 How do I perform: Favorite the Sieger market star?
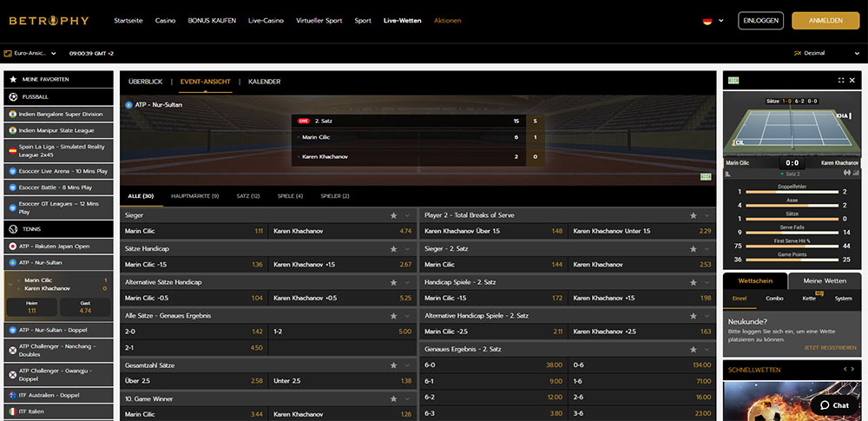pos(393,215)
